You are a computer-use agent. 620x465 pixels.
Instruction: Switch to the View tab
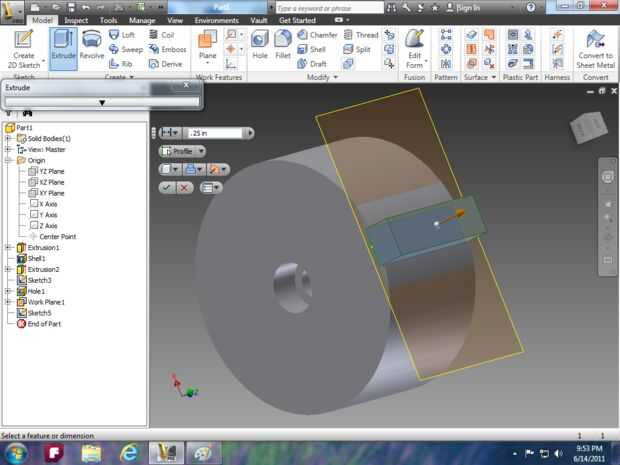tap(175, 20)
